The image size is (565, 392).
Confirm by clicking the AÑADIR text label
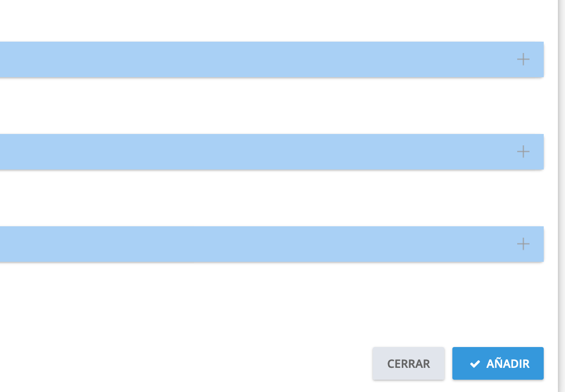[x=508, y=364]
